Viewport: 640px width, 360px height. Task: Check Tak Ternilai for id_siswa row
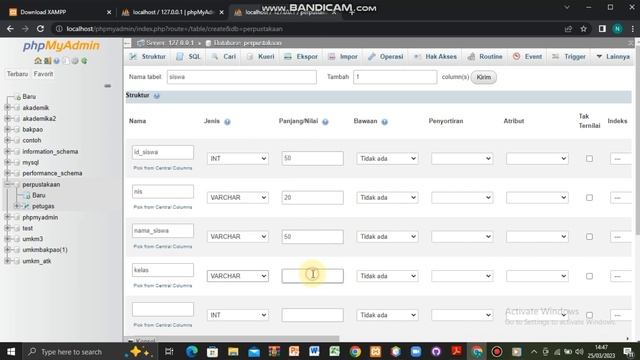pyautogui.click(x=589, y=158)
